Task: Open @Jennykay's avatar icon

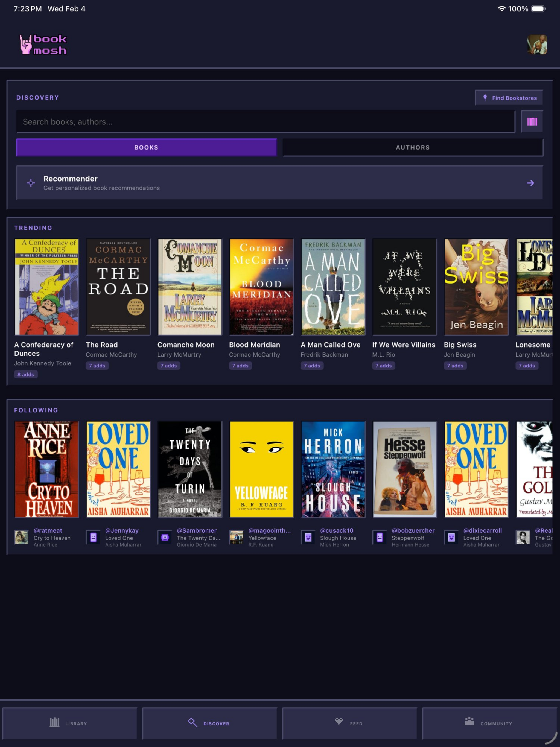Action: (x=93, y=537)
